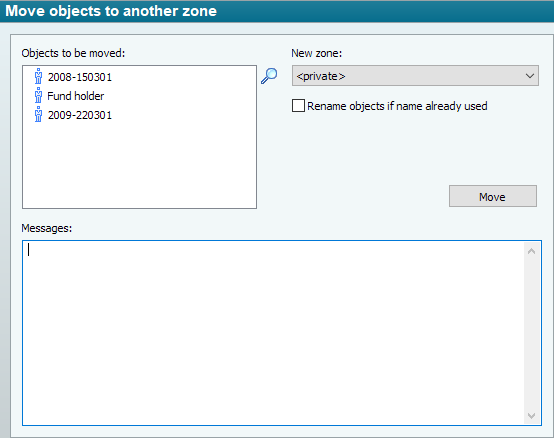Viewport: 554px width, 438px height.
Task: Click inside the Messages text area
Action: pos(273,333)
